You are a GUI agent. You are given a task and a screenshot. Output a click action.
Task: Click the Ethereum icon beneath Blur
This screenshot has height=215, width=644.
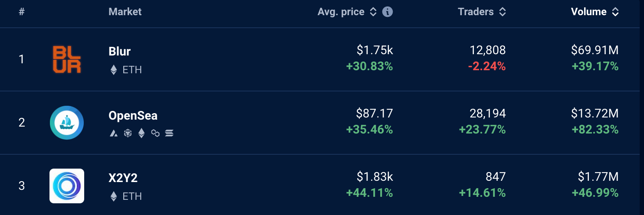pos(114,70)
